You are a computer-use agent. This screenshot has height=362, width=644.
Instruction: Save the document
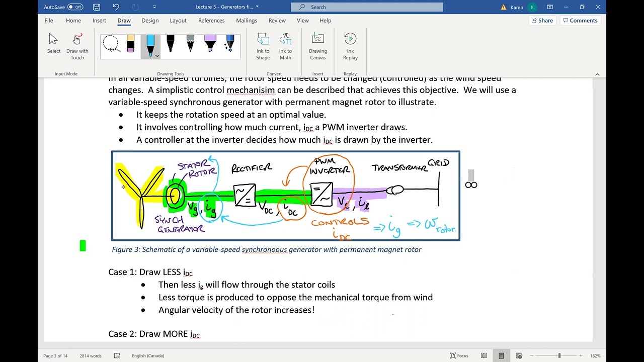coord(97,7)
